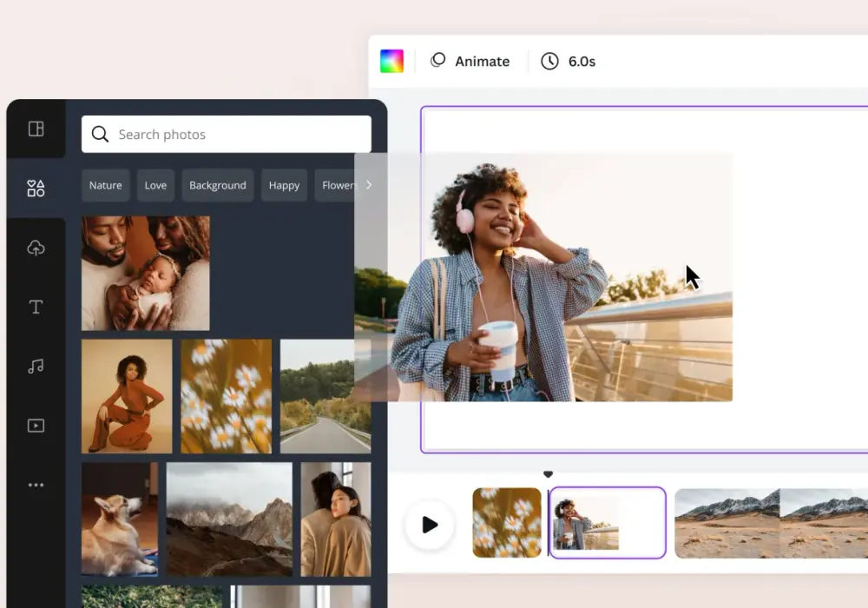The height and width of the screenshot is (608, 868).
Task: Click the Animate circles icon
Action: coord(437,60)
